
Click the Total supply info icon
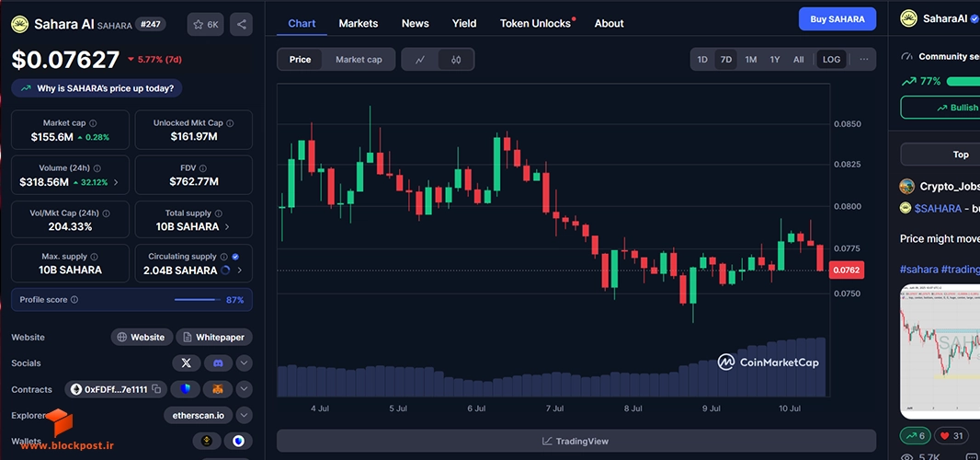pyautogui.click(x=218, y=213)
